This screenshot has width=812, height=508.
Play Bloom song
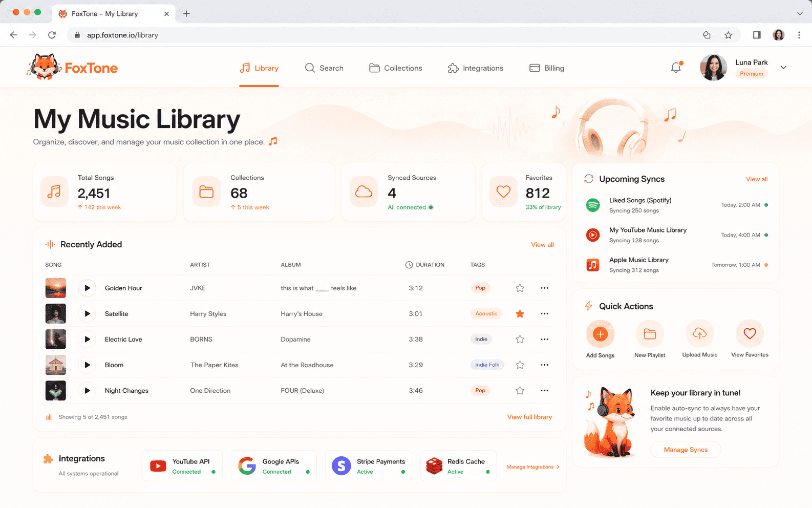click(87, 365)
